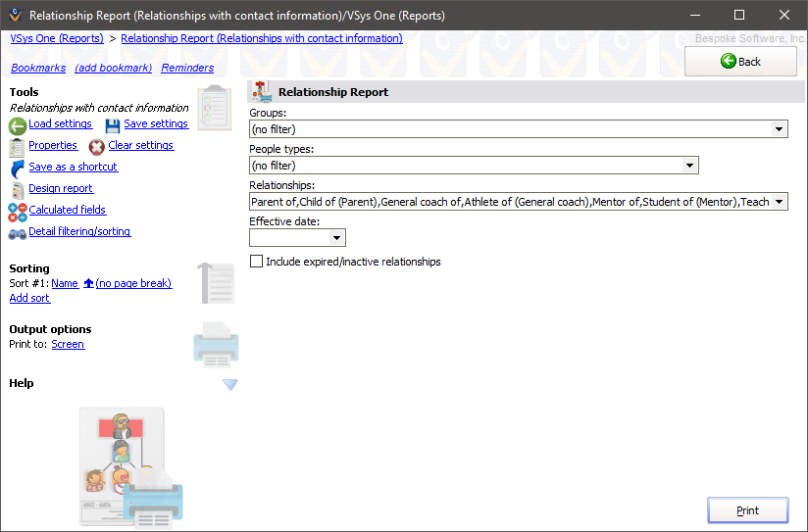Click the relationship chart help illustration

pyautogui.click(x=130, y=467)
